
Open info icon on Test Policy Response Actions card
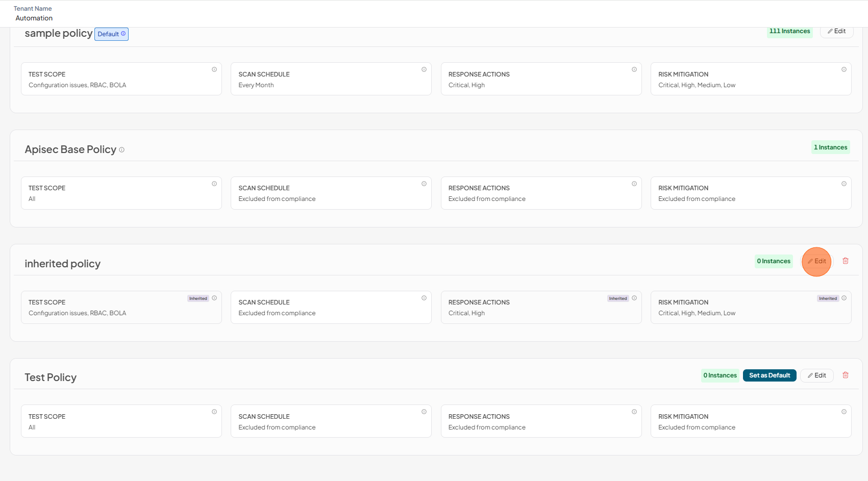(x=634, y=412)
